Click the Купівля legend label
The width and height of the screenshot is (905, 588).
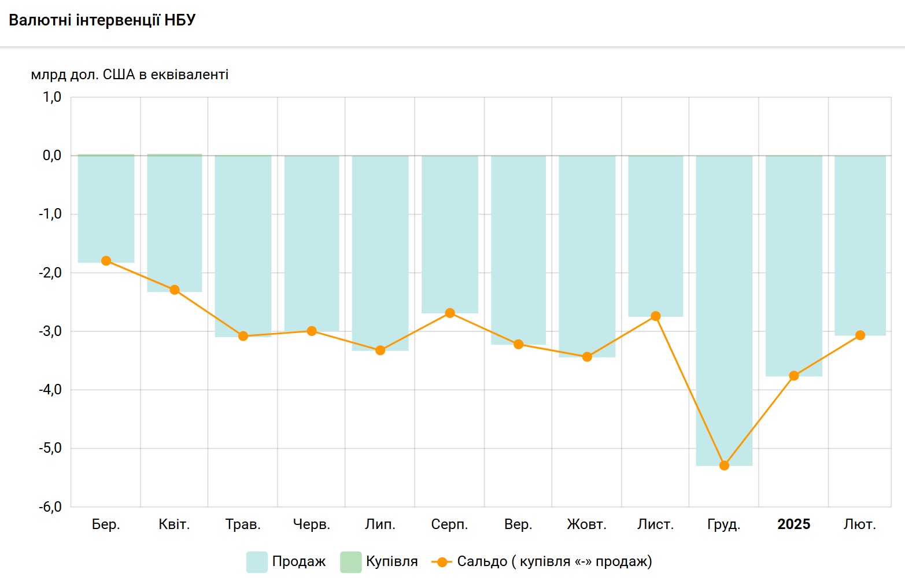(x=391, y=561)
